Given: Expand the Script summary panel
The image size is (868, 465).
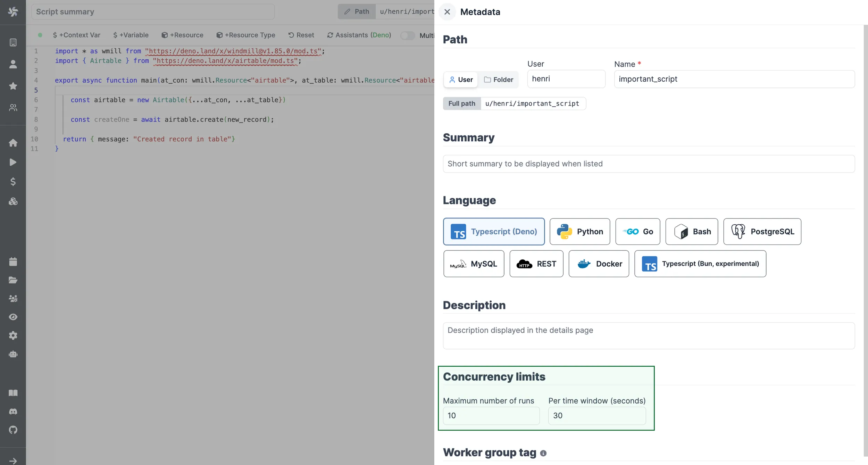Looking at the screenshot, I should pos(152,11).
